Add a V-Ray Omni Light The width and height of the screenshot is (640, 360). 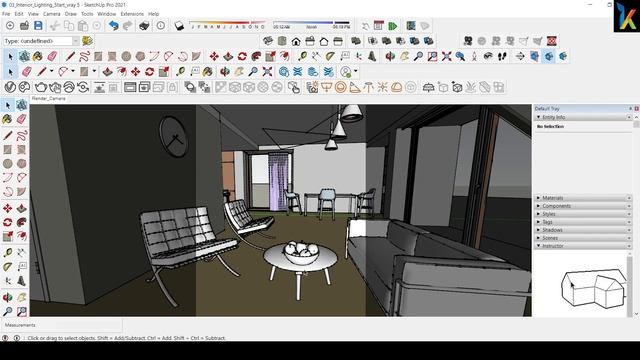[x=382, y=87]
